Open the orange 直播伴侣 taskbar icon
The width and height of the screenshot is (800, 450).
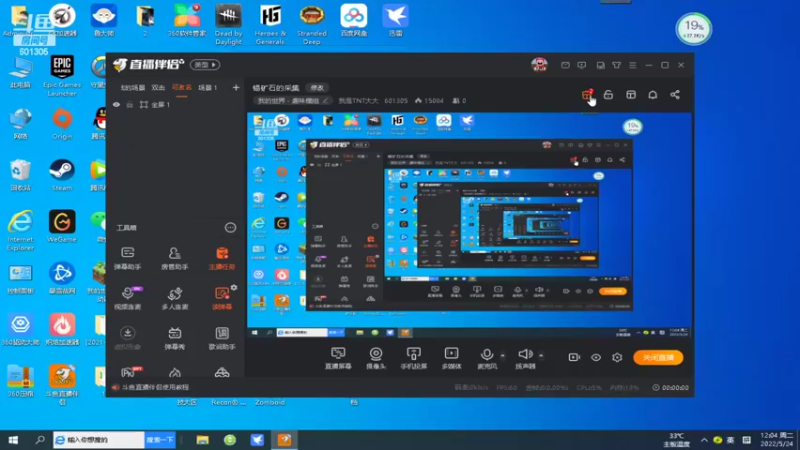click(x=284, y=440)
